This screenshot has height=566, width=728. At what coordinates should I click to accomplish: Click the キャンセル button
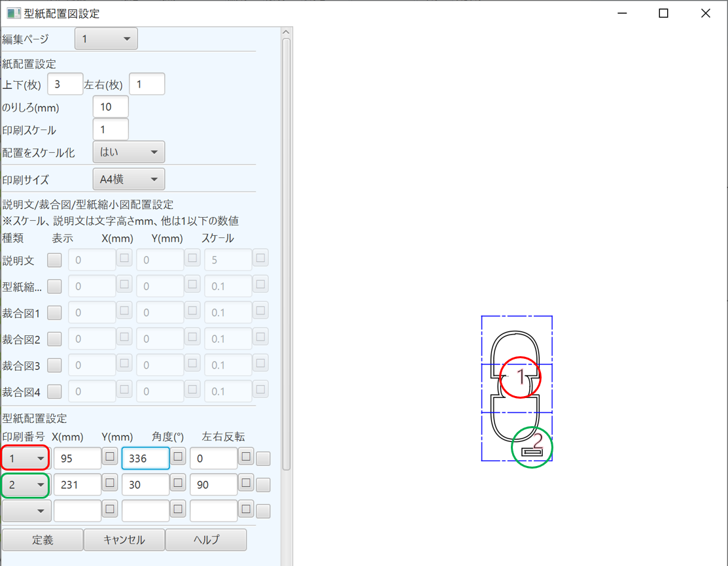[x=124, y=540]
